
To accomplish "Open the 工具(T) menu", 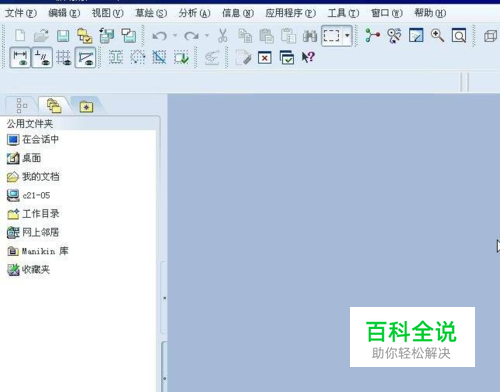I will point(343,13).
